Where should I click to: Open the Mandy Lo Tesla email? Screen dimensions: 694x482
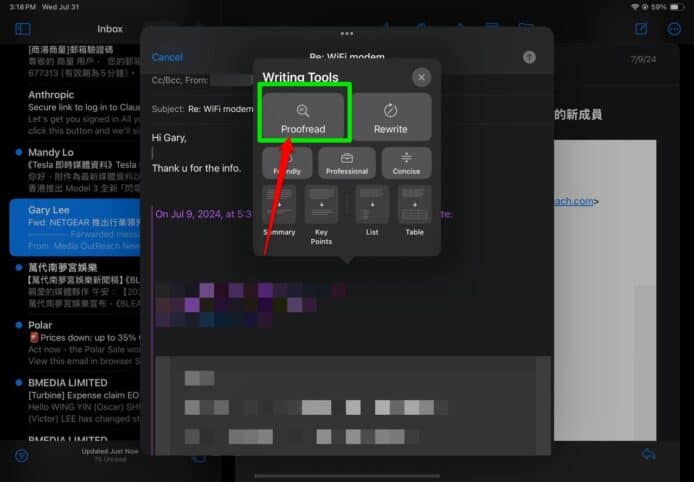coord(68,168)
